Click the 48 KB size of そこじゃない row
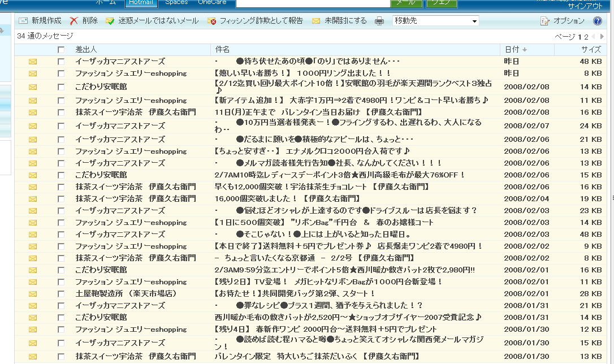The width and height of the screenshot is (614, 364). [x=590, y=235]
